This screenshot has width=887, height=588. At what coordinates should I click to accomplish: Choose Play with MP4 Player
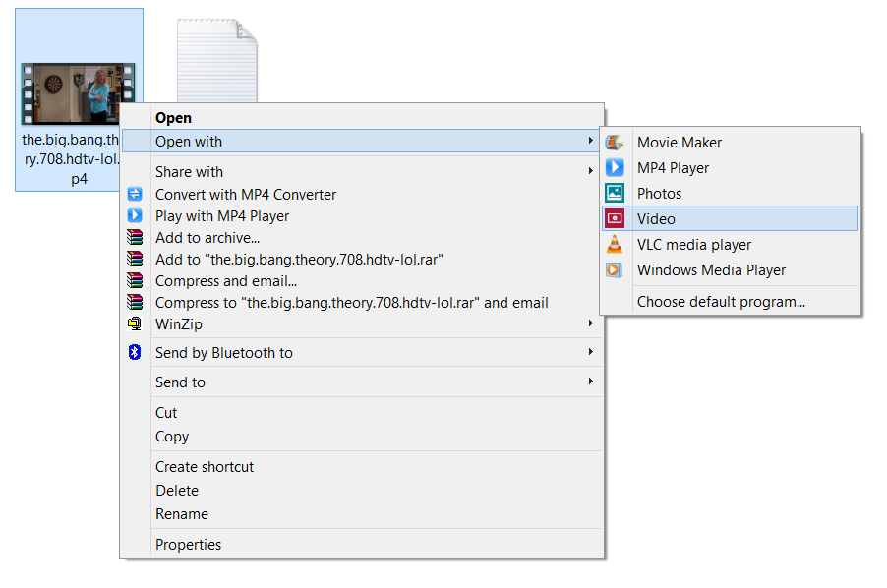[362, 216]
